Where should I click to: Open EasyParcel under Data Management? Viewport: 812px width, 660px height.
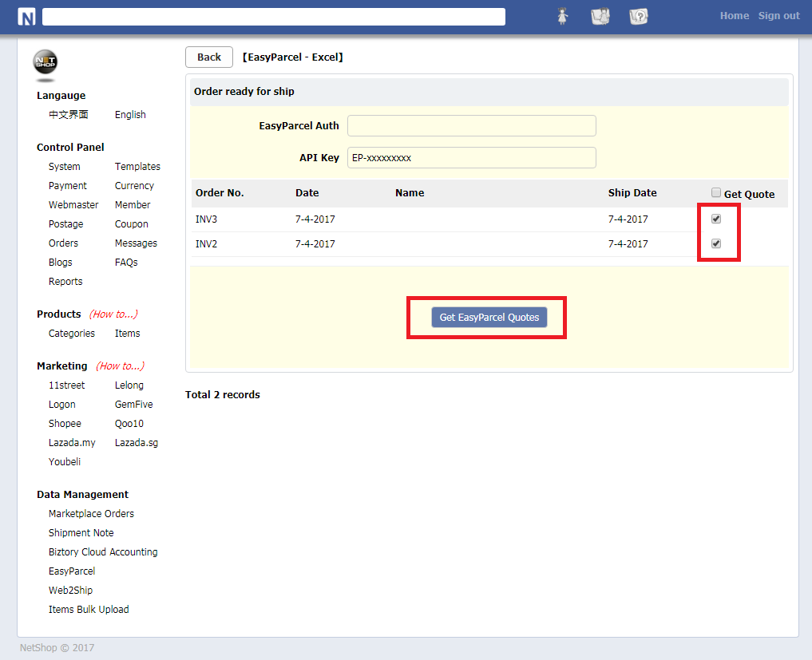[x=72, y=571]
